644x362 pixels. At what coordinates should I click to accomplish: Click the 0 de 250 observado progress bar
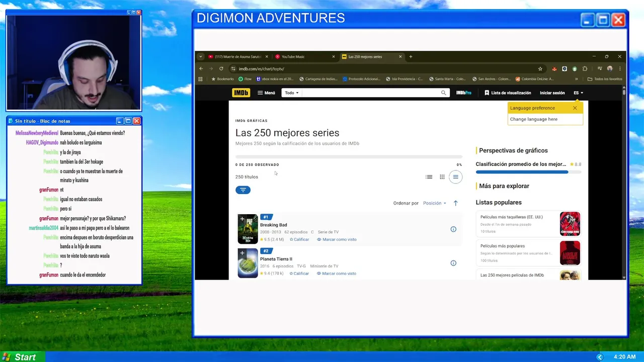tap(349, 157)
